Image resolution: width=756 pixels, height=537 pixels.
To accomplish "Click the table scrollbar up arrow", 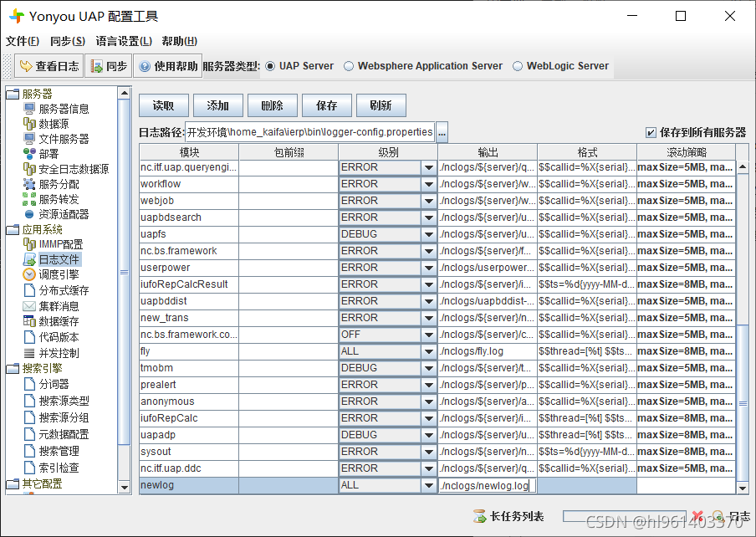I will 743,166.
